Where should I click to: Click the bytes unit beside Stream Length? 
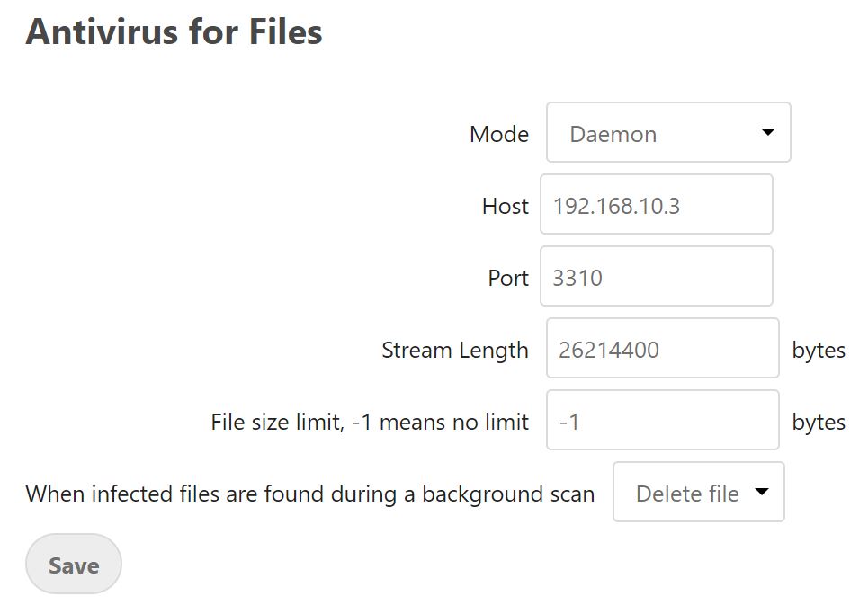819,350
